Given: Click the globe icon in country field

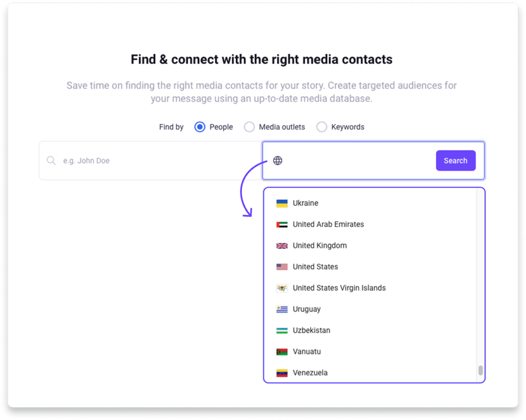Looking at the screenshot, I should (x=277, y=161).
